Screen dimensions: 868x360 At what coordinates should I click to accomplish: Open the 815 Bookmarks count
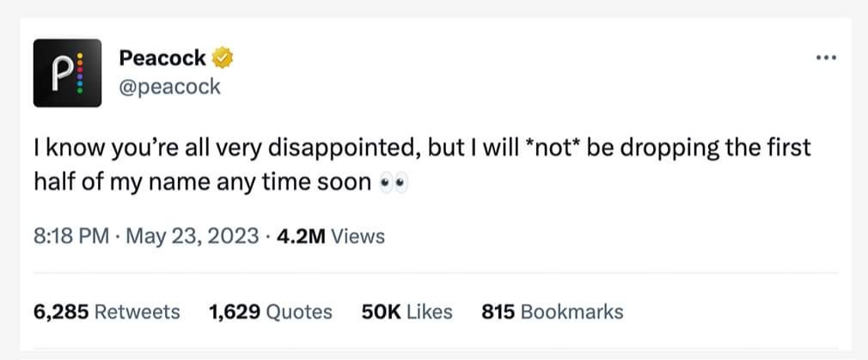tap(498, 311)
